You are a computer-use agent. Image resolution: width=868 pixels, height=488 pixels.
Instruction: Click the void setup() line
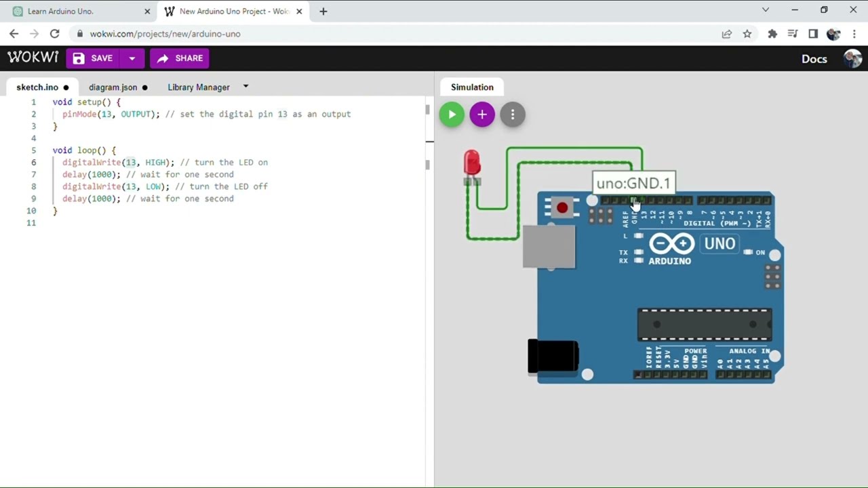pyautogui.click(x=87, y=102)
